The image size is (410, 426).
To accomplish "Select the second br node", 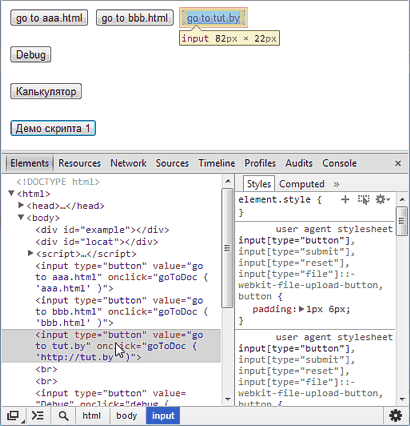I will click(x=46, y=381).
